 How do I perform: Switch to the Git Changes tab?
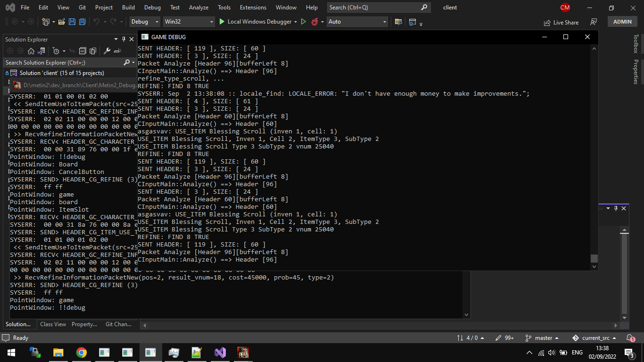click(118, 324)
